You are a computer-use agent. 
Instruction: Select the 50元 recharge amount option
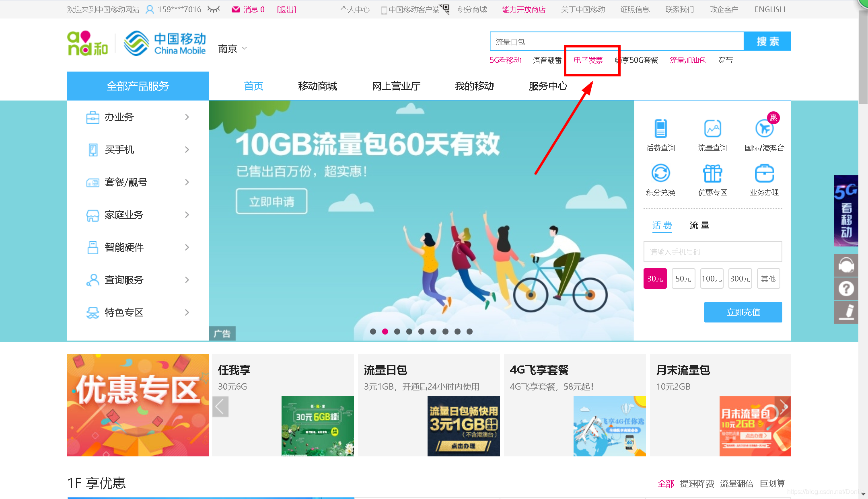click(x=683, y=279)
